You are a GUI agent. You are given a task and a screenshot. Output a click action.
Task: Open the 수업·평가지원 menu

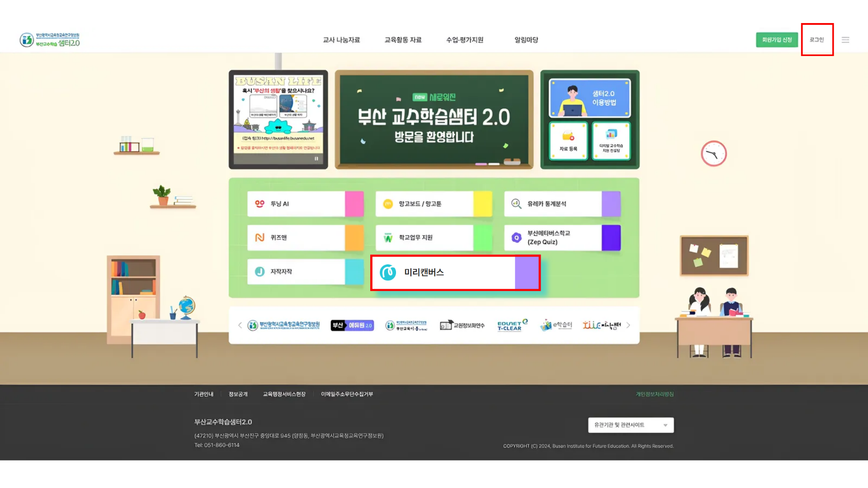coord(465,40)
